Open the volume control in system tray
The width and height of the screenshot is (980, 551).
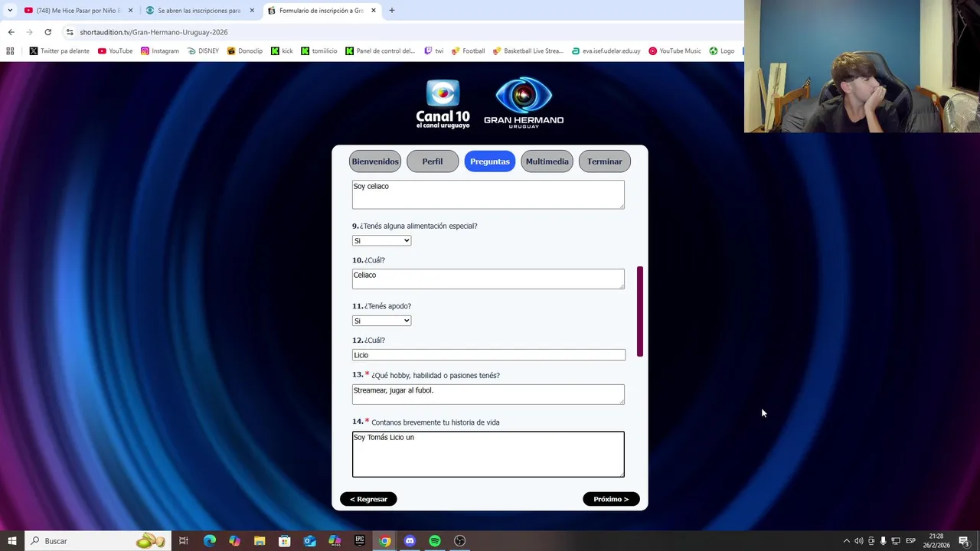pos(858,541)
